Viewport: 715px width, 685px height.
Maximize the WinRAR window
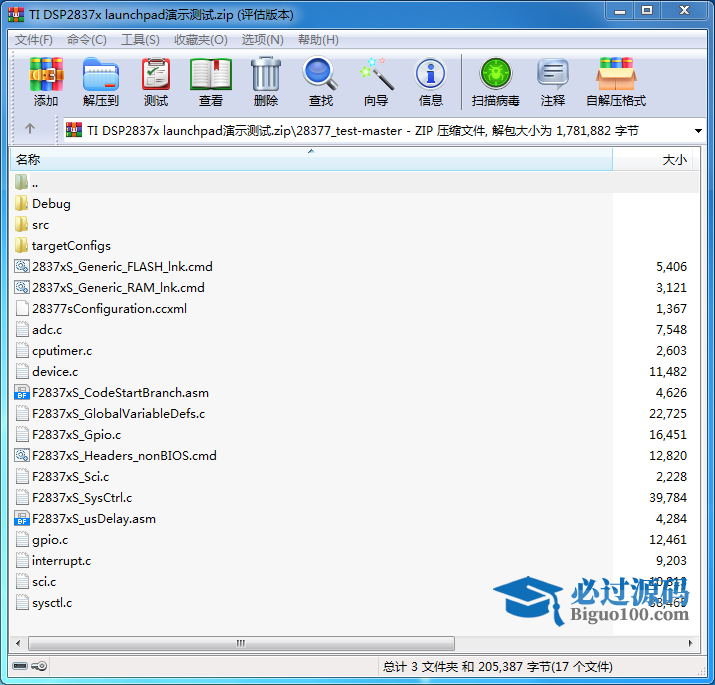pyautogui.click(x=647, y=11)
